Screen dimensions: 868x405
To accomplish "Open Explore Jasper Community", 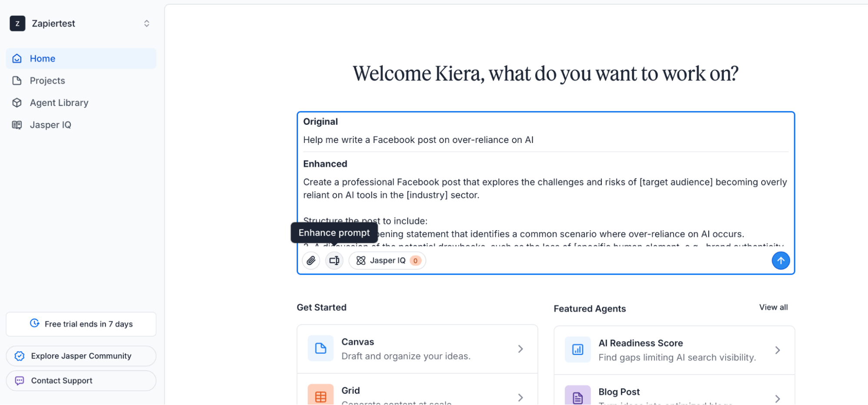I will coord(81,356).
